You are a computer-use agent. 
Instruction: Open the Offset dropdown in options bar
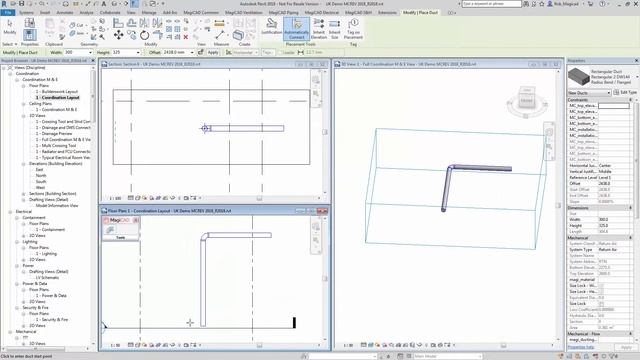pos(192,53)
